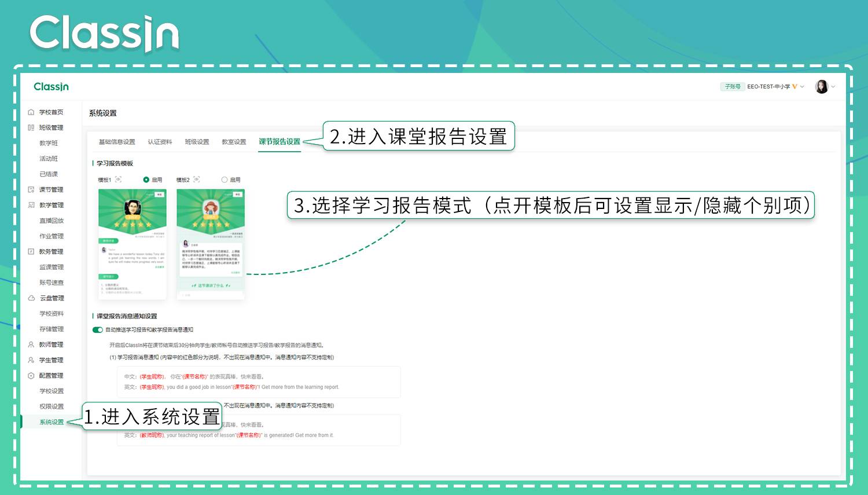Go to 学生管理 in the sidebar
Viewport: 868px width, 495px height.
tap(51, 360)
